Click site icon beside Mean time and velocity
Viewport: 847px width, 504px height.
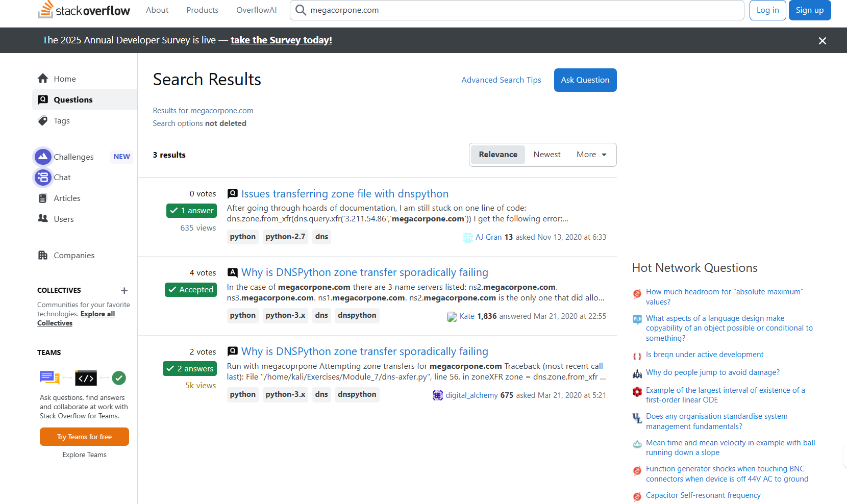637,444
